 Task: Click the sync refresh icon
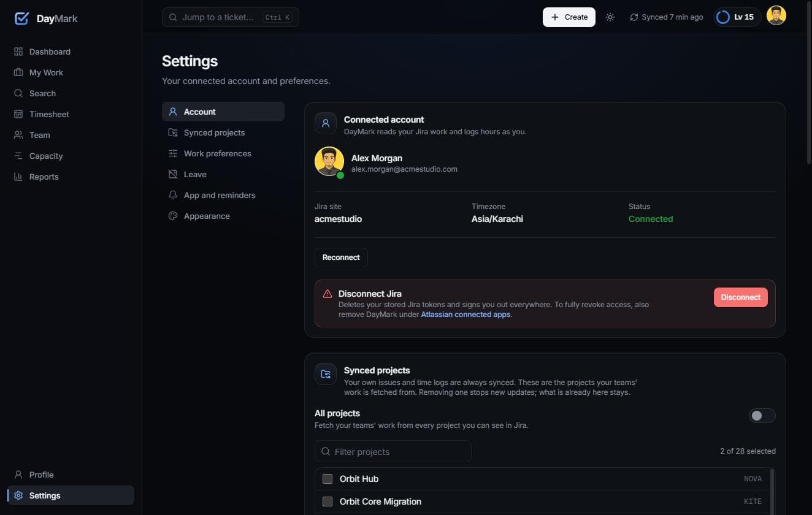click(x=634, y=17)
